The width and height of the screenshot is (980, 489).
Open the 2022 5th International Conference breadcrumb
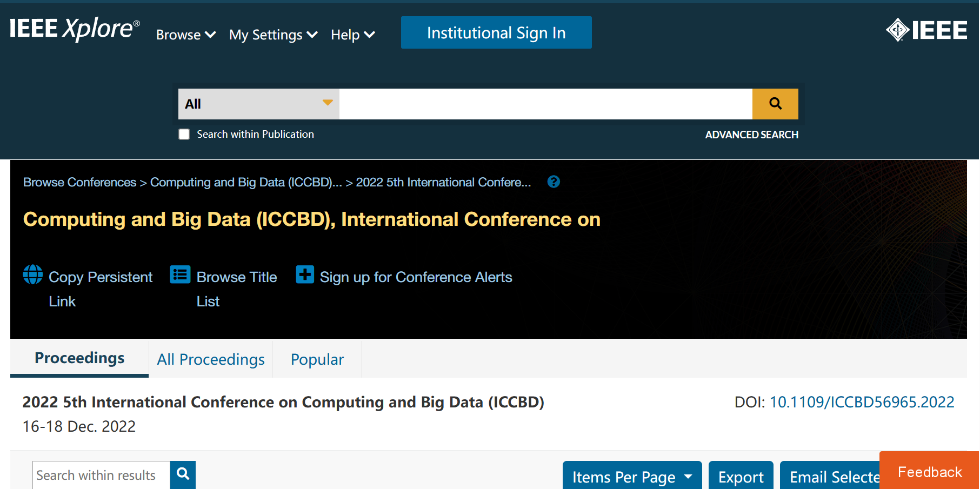click(443, 182)
